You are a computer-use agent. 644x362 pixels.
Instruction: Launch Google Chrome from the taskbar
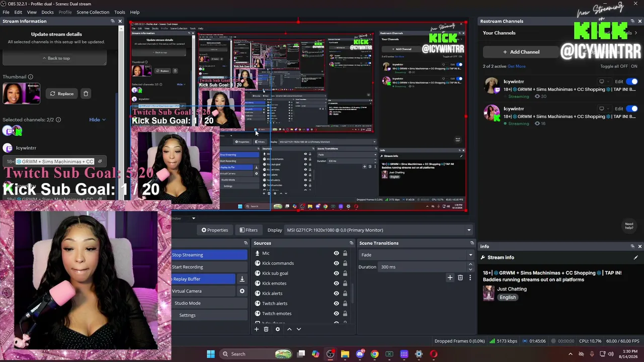(x=374, y=354)
